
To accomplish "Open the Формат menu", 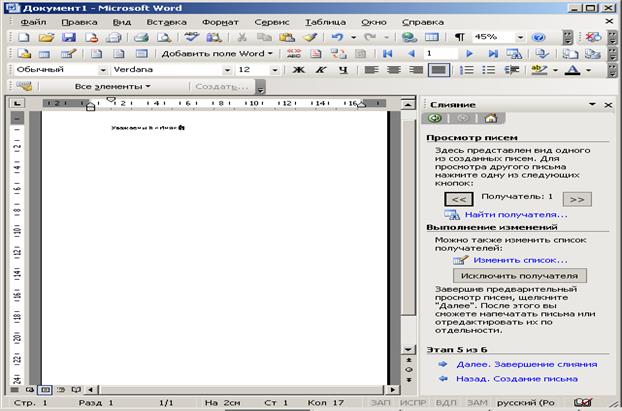I will [220, 22].
